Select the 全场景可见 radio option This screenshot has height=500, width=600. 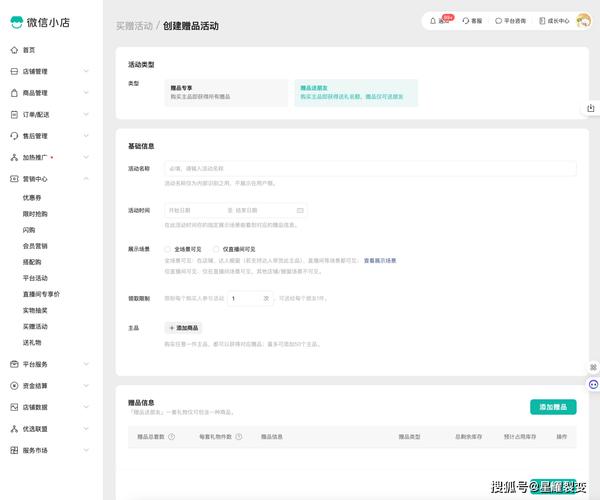point(168,249)
